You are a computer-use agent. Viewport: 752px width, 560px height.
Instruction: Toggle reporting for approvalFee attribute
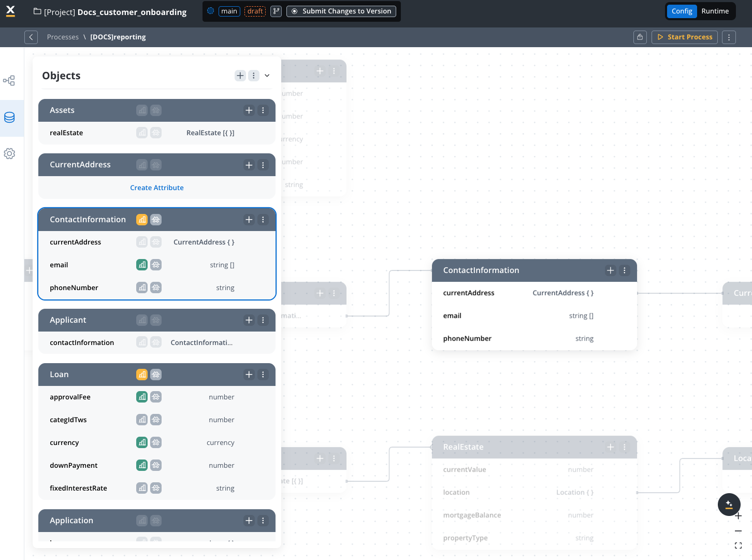142,397
